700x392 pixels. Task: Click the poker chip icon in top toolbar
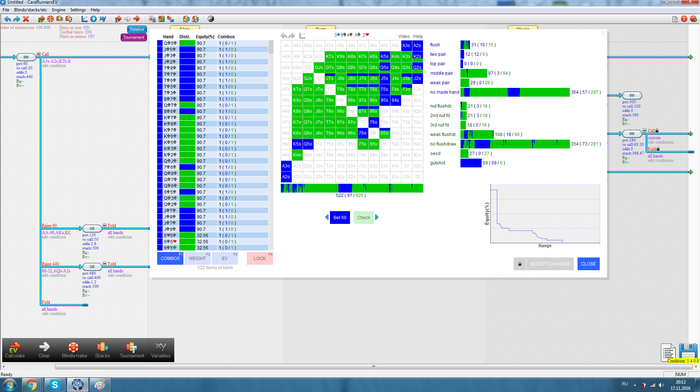click(x=50, y=19)
